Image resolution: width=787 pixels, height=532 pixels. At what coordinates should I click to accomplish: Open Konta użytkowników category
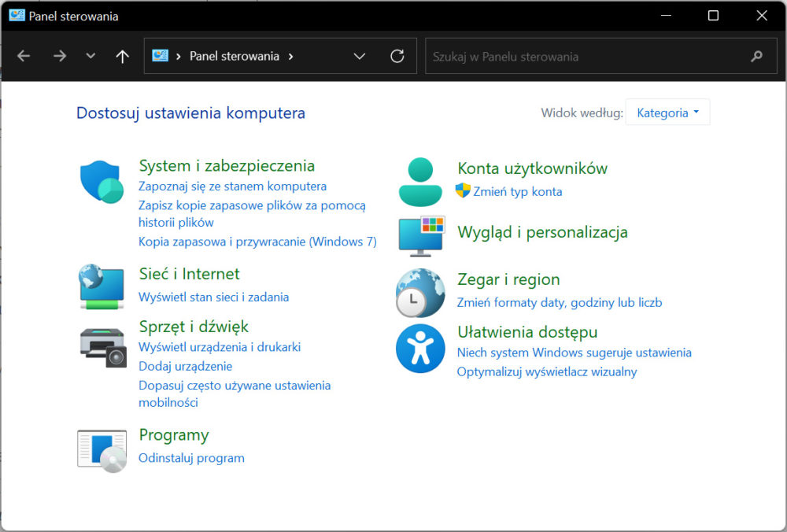(533, 168)
